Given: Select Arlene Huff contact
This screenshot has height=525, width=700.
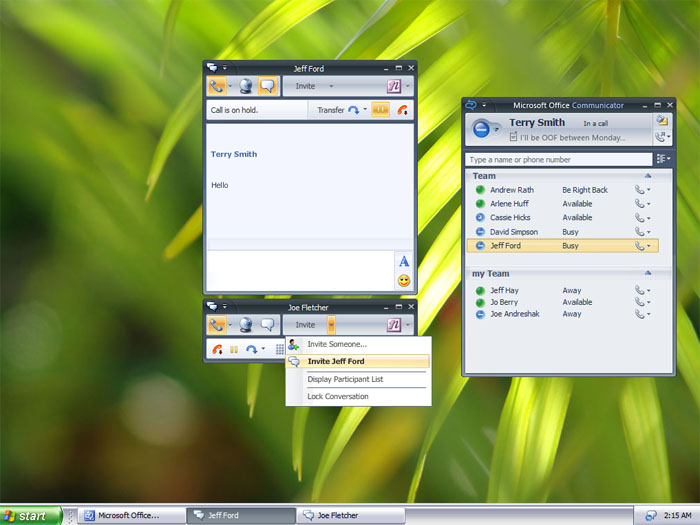Looking at the screenshot, I should click(562, 204).
